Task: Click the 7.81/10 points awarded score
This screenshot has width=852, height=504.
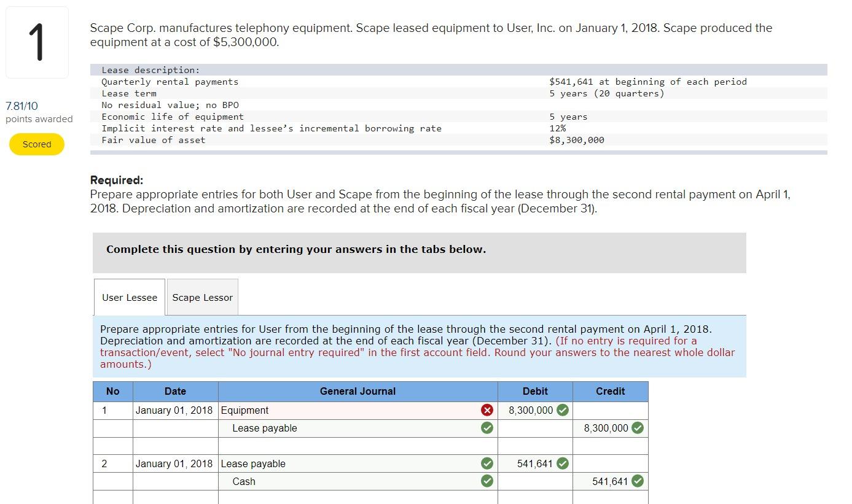Action: [x=39, y=112]
